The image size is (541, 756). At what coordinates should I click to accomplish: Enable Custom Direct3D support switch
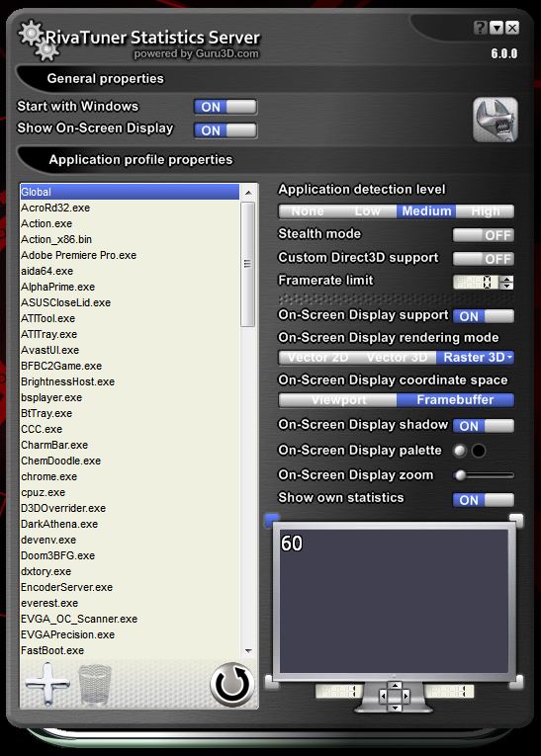[x=483, y=259]
